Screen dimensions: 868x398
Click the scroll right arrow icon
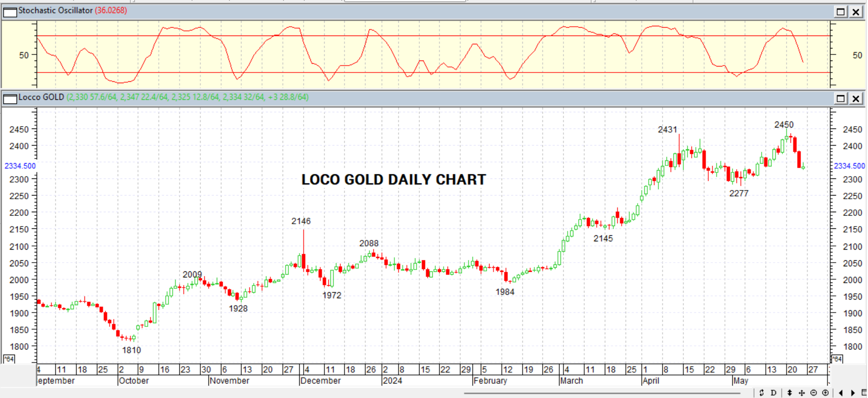click(853, 393)
